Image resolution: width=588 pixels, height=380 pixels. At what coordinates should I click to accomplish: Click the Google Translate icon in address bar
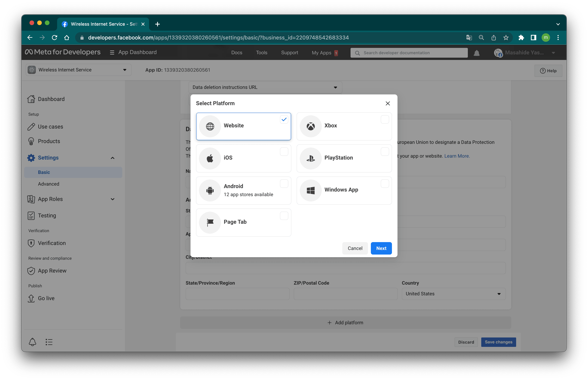469,38
